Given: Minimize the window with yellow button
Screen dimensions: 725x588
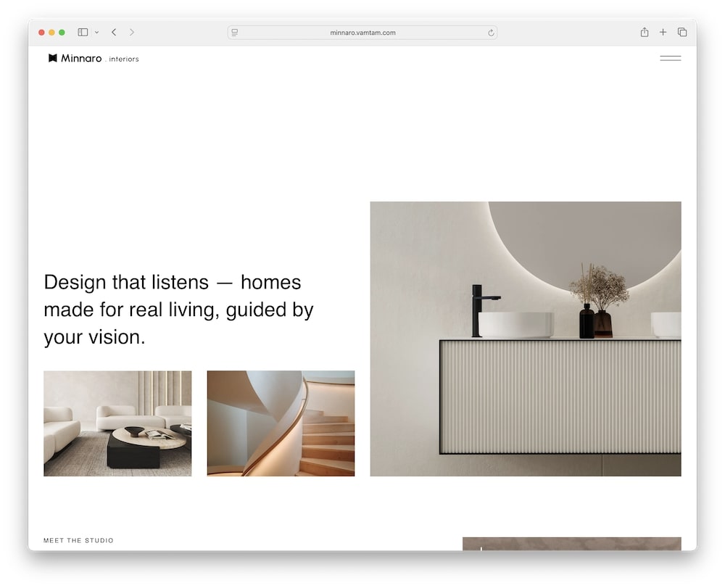Looking at the screenshot, I should (51, 33).
